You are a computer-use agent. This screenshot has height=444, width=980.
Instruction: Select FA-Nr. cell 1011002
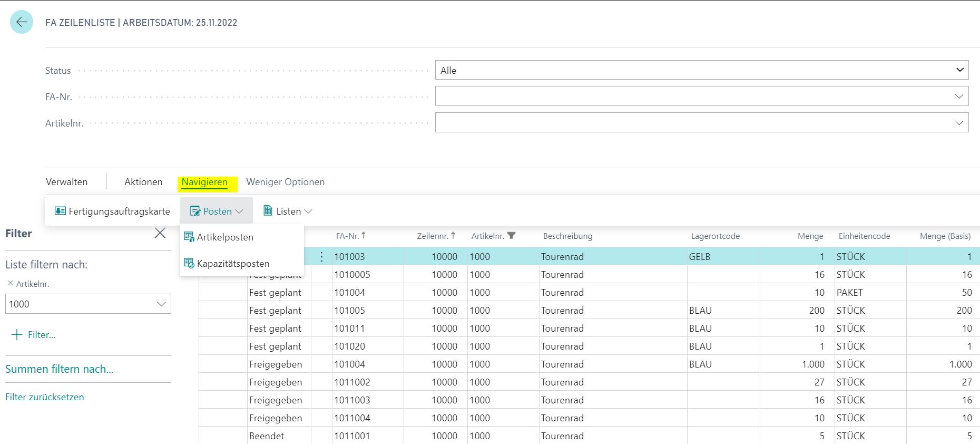367,382
